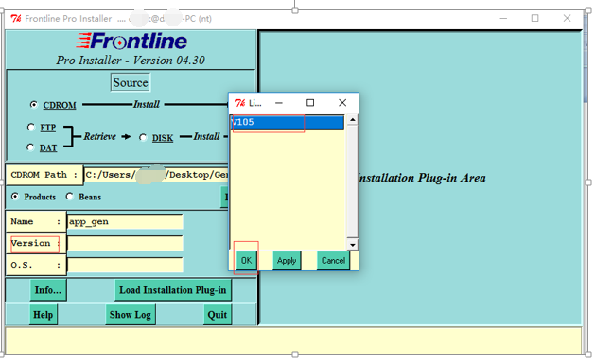Open the O.S. selection label button
The height and width of the screenshot is (364, 595).
(x=36, y=265)
